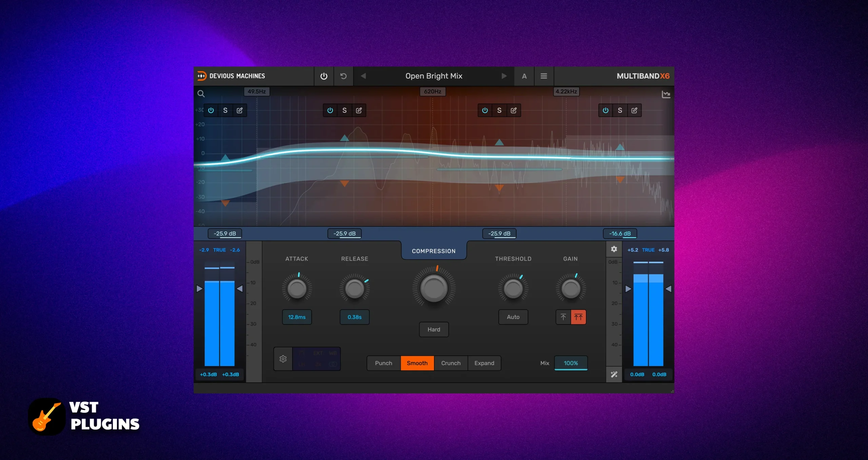868x460 pixels.
Task: Toggle power for the first band
Action: [211, 111]
